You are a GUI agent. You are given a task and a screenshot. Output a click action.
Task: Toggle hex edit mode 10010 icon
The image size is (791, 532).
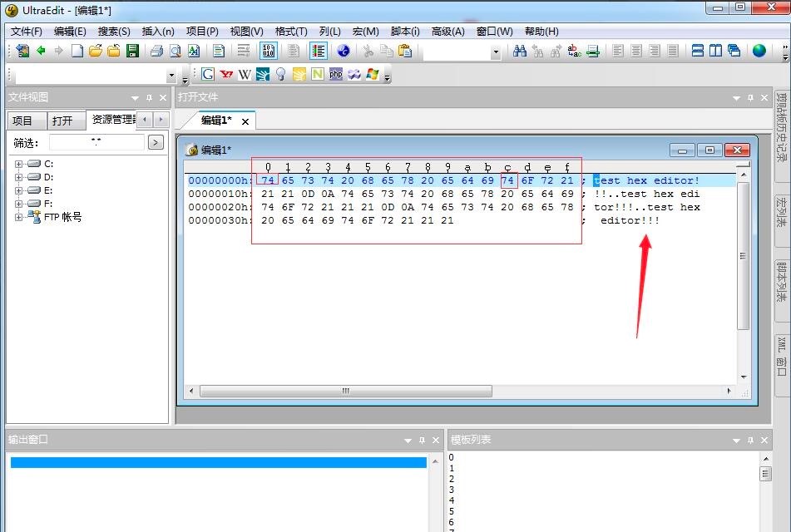(x=269, y=51)
